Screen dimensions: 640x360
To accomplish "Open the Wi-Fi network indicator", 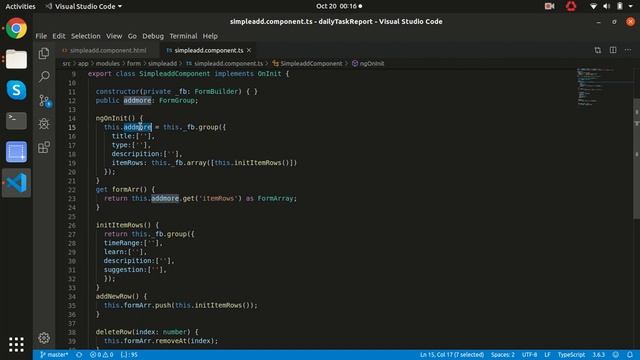I will [x=593, y=6].
